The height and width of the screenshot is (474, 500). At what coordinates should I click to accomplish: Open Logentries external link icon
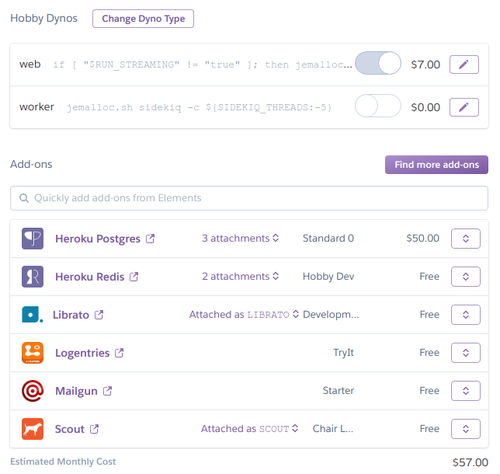(119, 353)
